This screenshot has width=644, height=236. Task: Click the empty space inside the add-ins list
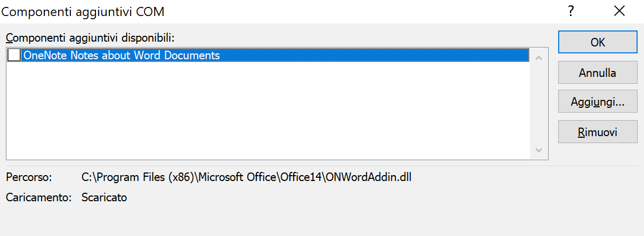coord(268,111)
